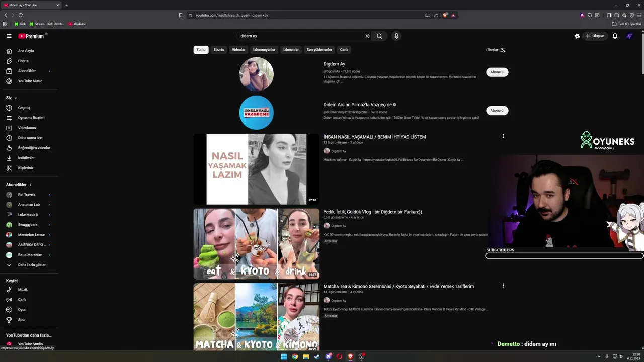This screenshot has width=644, height=362.
Task: Click the Digdem Ay channel name heading
Action: 334,64
